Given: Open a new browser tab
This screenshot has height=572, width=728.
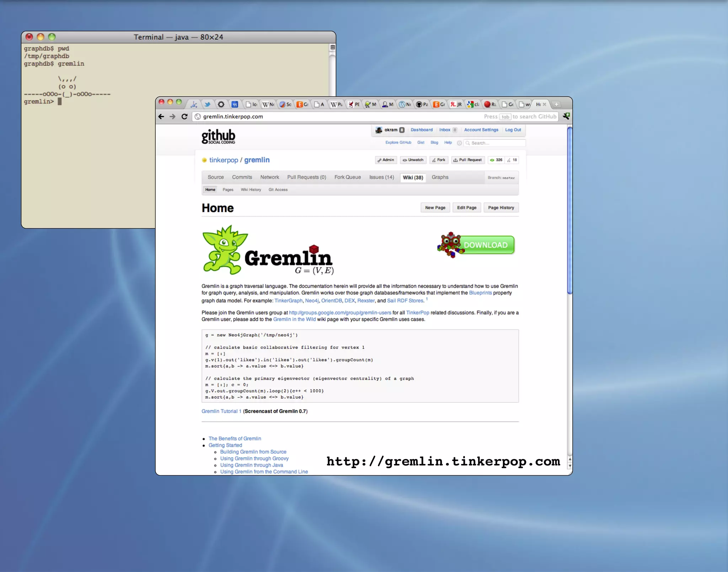Looking at the screenshot, I should pos(556,104).
